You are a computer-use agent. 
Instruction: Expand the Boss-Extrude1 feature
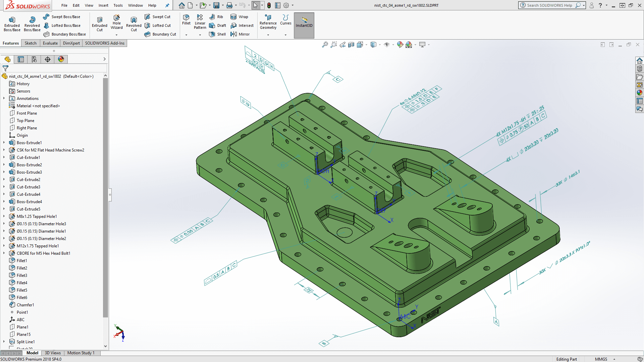tap(4, 142)
